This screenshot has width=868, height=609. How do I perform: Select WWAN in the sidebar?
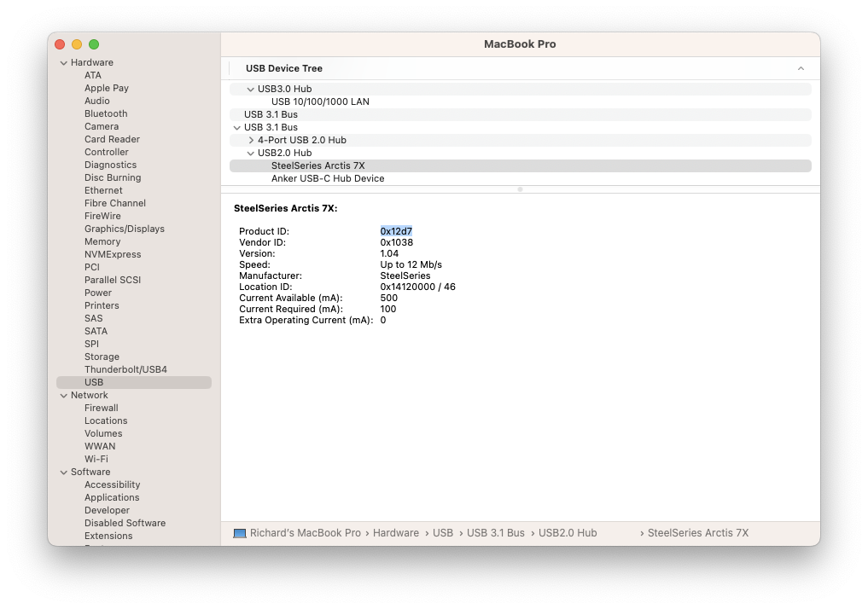[100, 446]
